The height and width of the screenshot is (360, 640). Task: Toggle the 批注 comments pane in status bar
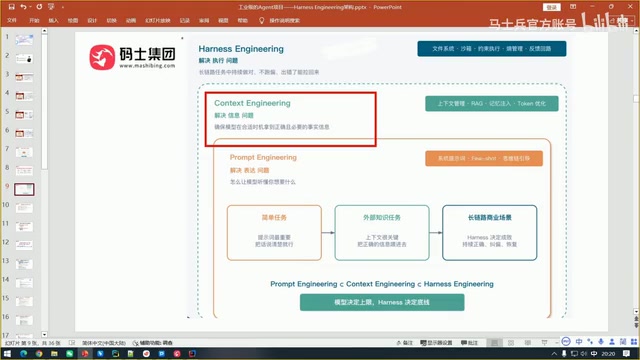[469, 343]
